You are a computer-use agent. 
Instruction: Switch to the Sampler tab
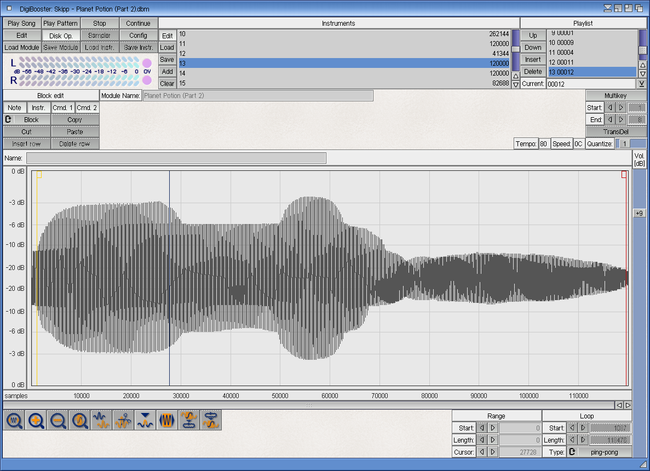click(x=99, y=35)
